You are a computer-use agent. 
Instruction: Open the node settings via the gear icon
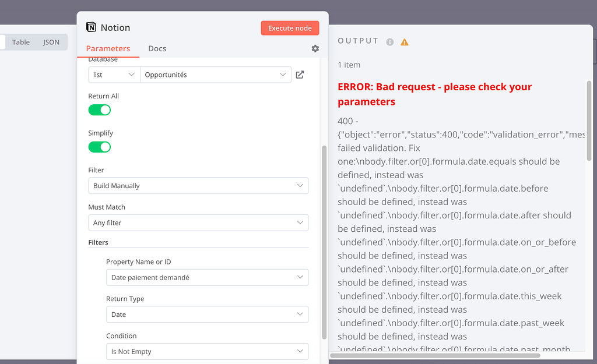pyautogui.click(x=315, y=49)
